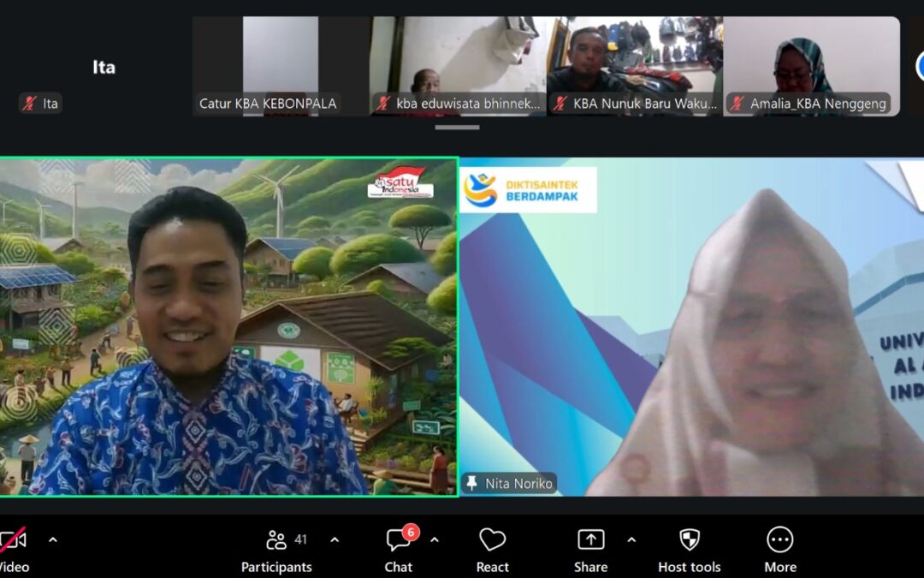Image resolution: width=924 pixels, height=578 pixels.
Task: Open the Participants panel
Action: (276, 549)
